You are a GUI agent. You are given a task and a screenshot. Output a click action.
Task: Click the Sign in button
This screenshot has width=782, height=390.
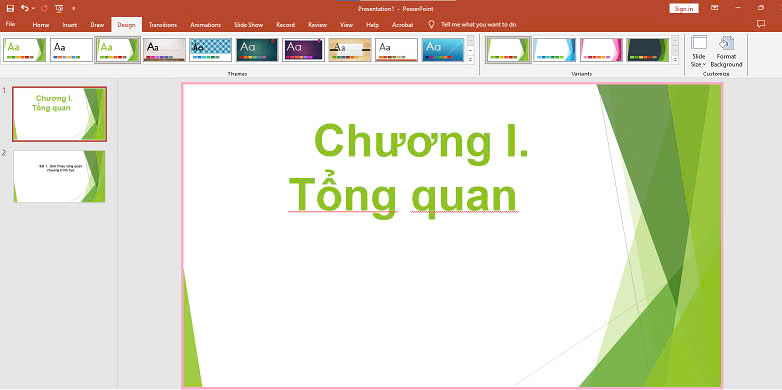[683, 8]
